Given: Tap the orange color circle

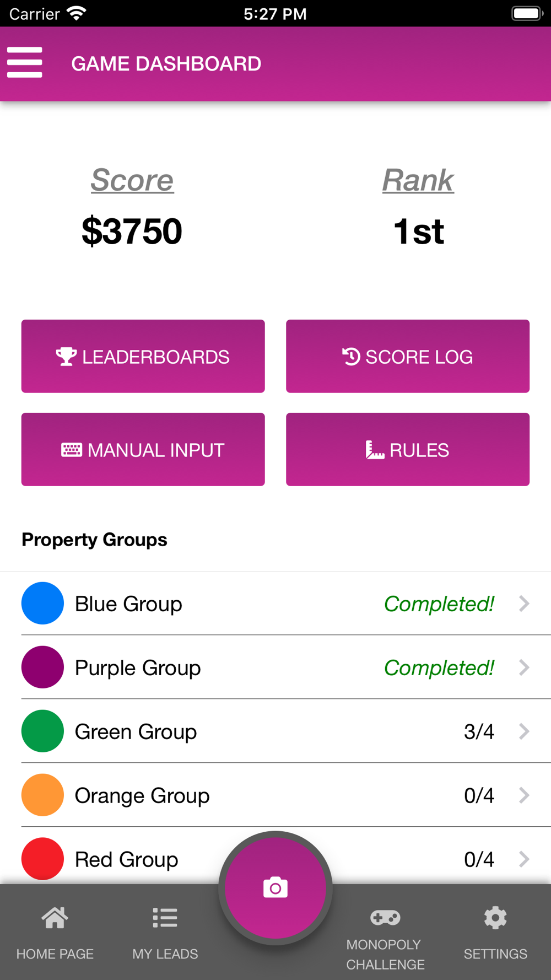Looking at the screenshot, I should pyautogui.click(x=42, y=795).
